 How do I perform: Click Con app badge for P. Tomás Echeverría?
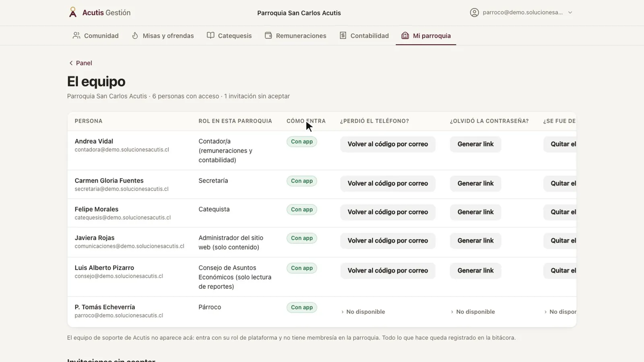coord(302,307)
